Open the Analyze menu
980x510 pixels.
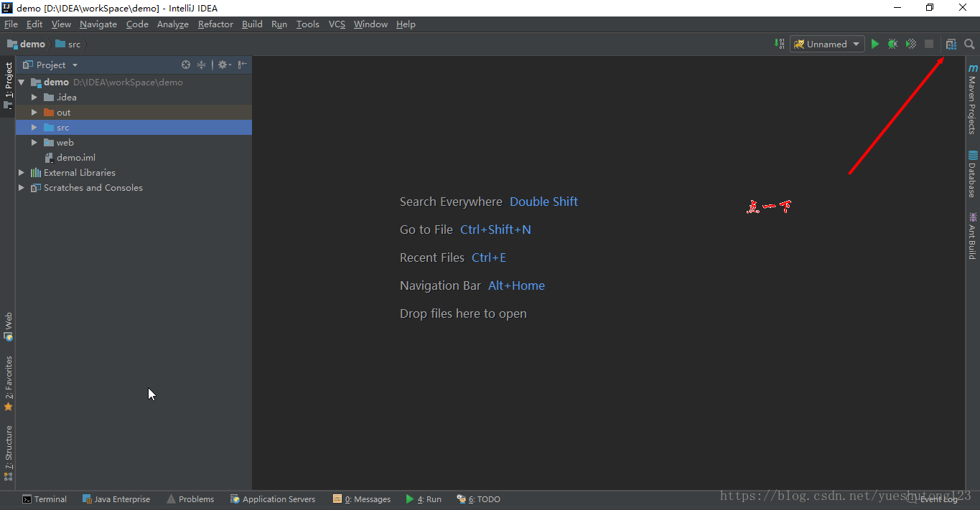click(x=173, y=24)
